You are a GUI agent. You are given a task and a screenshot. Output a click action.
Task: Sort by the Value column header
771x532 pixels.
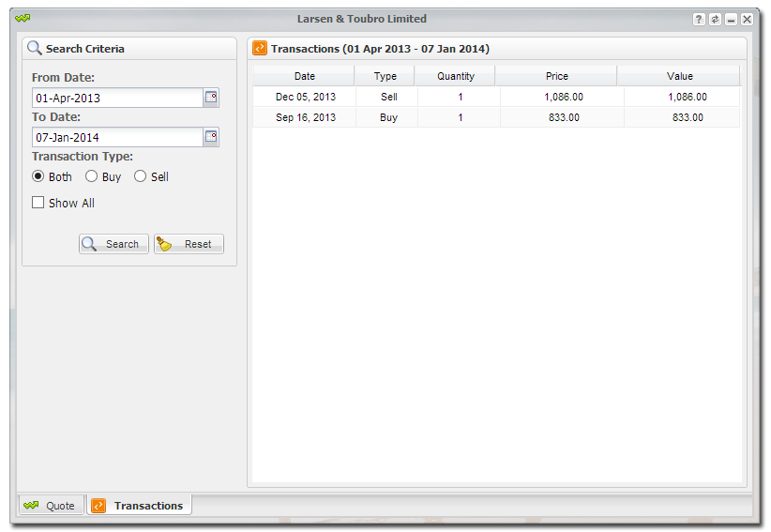tap(679, 76)
